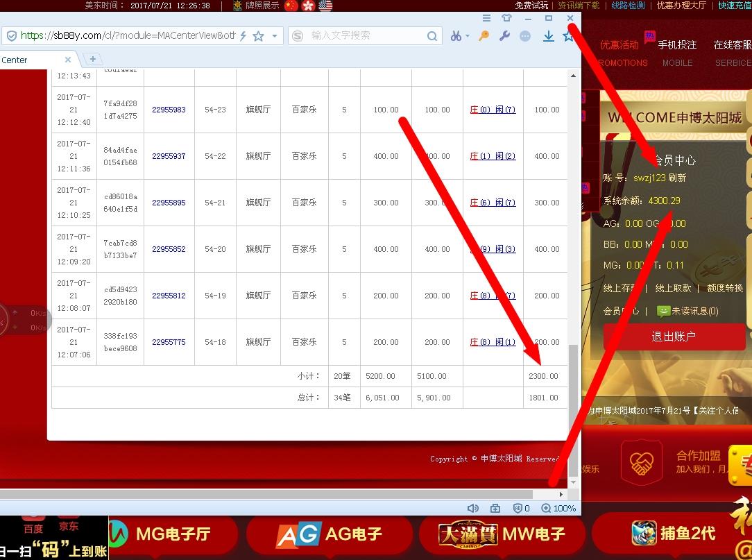Open the wrench tools menu
The width and height of the screenshot is (752, 560).
pos(505,35)
